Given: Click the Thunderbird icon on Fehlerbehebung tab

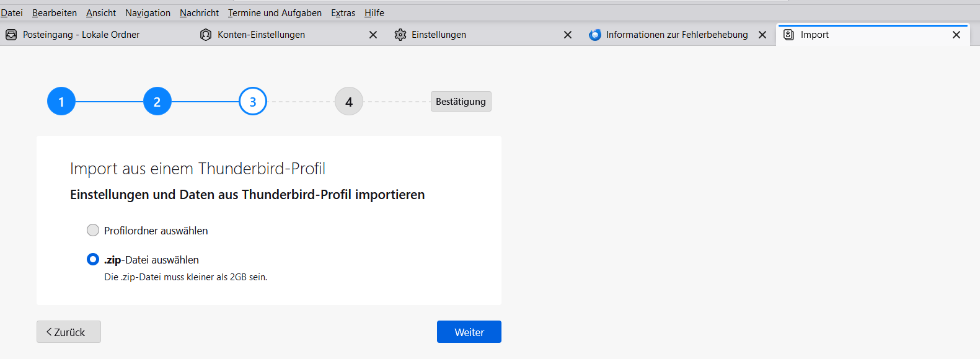Looking at the screenshot, I should 595,35.
